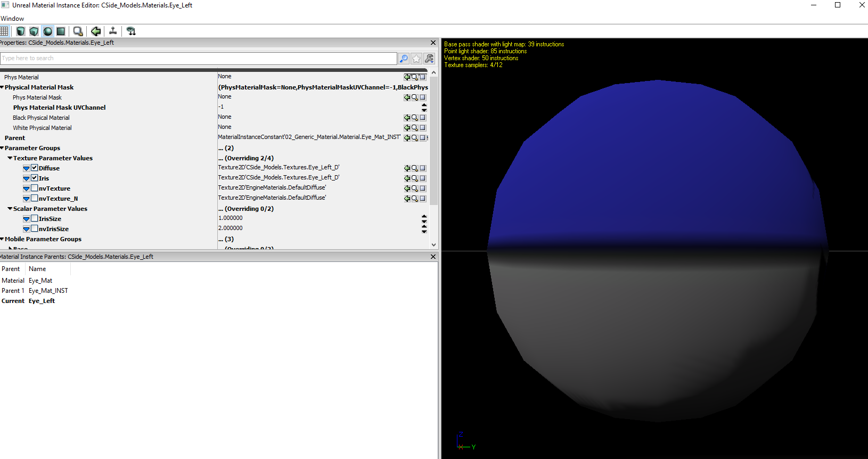Click the nvIrisSize value 2.000000
Screen dimensions: 868x459
click(x=231, y=228)
